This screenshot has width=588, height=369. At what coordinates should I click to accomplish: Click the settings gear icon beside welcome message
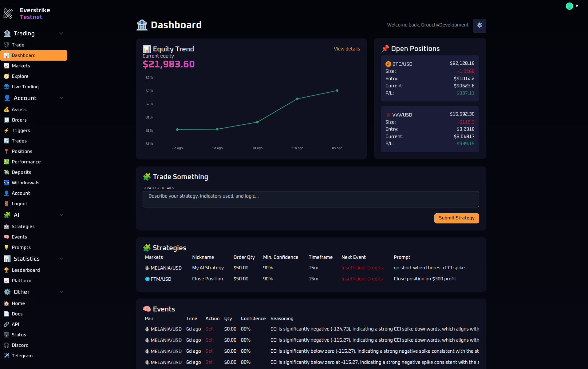tap(479, 26)
